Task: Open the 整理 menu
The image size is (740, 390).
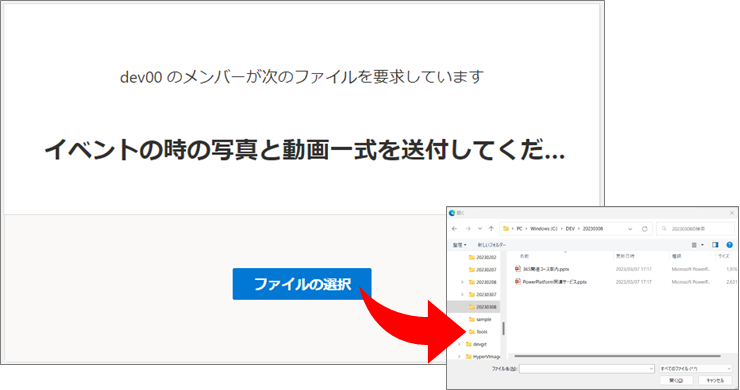Action: coord(459,245)
